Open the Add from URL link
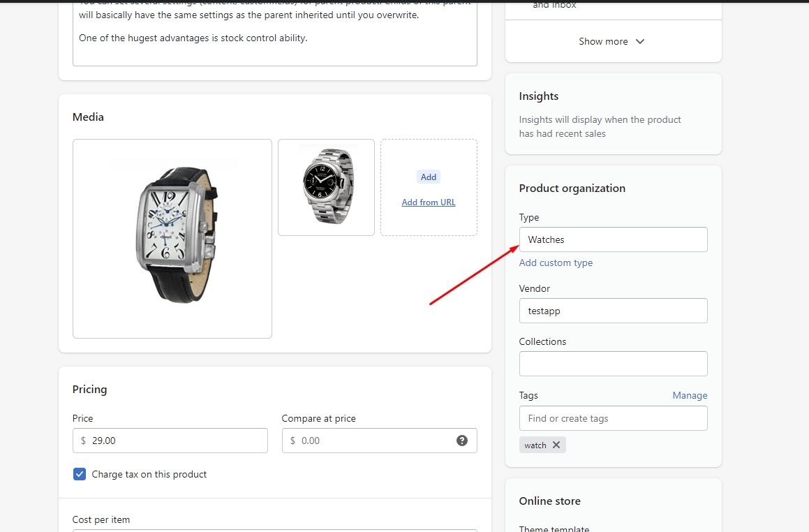 click(429, 202)
